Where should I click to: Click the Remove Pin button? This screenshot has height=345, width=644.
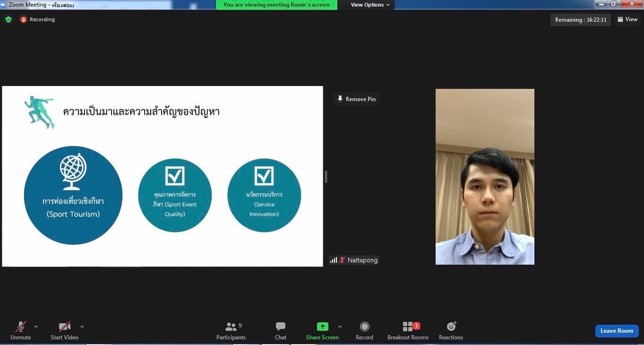coord(356,99)
